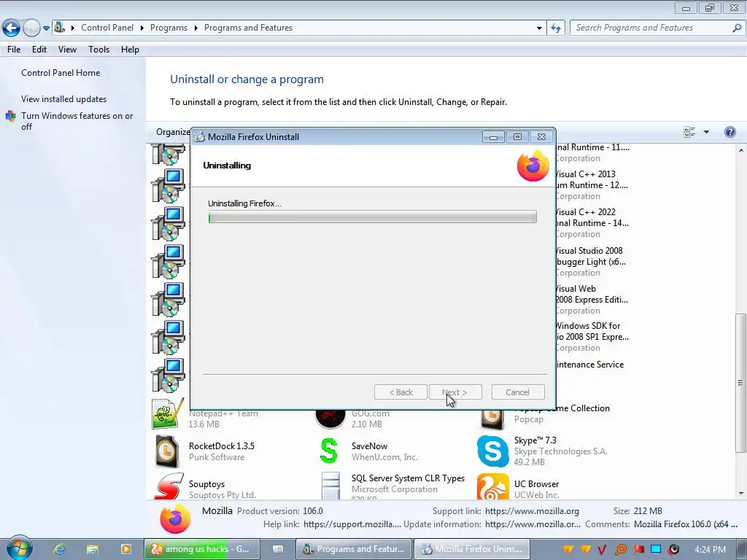Open the address bar history dropdown
747x560 pixels.
[x=539, y=28]
